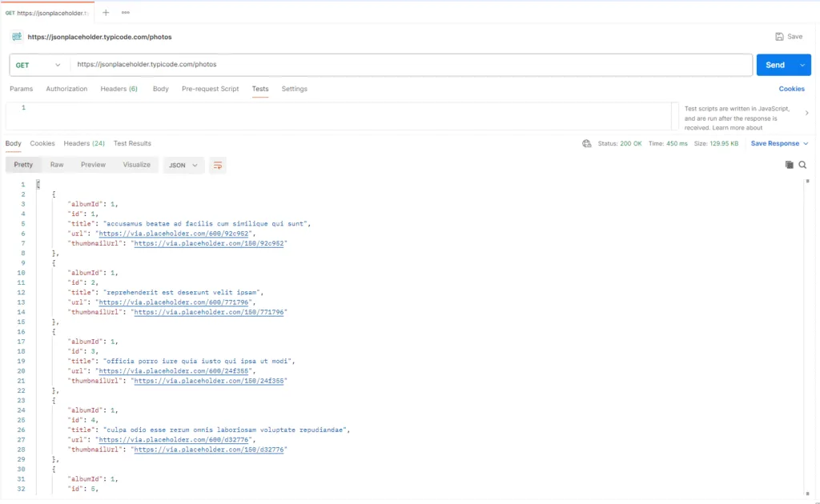820x504 pixels.
Task: Expand snippets panel using the right chevron
Action: point(806,114)
